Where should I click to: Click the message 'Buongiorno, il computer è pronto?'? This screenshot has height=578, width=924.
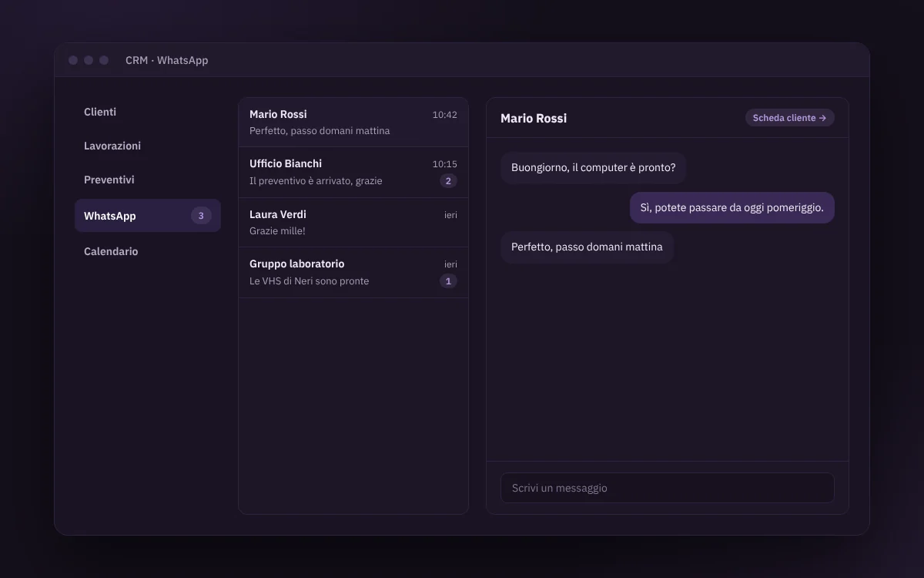coord(593,167)
